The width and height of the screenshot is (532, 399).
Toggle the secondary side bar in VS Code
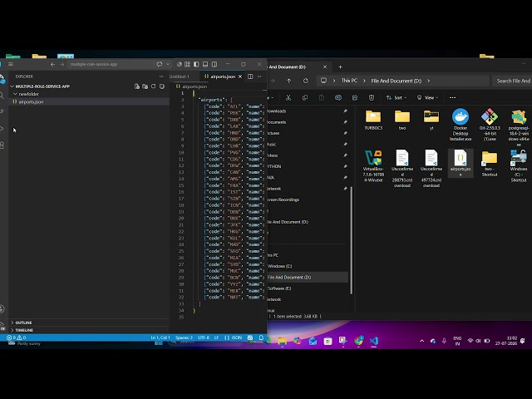(214, 64)
